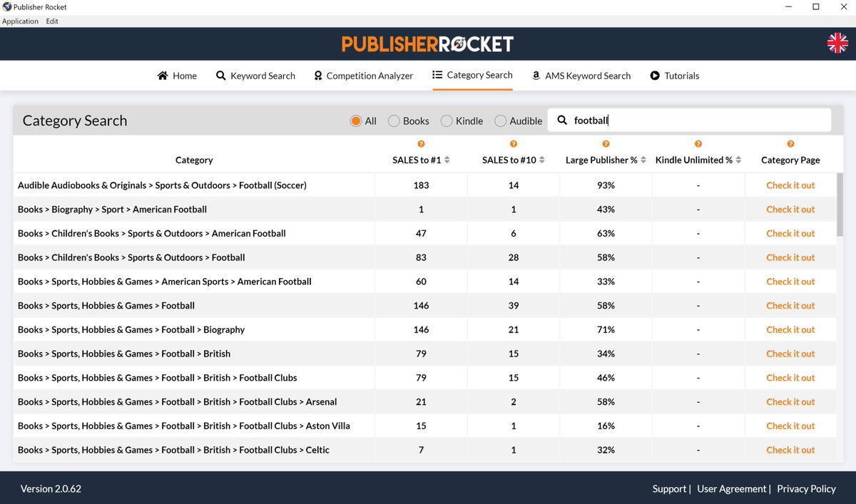The width and height of the screenshot is (856, 504).
Task: Select the Kindle radio button
Action: (447, 120)
